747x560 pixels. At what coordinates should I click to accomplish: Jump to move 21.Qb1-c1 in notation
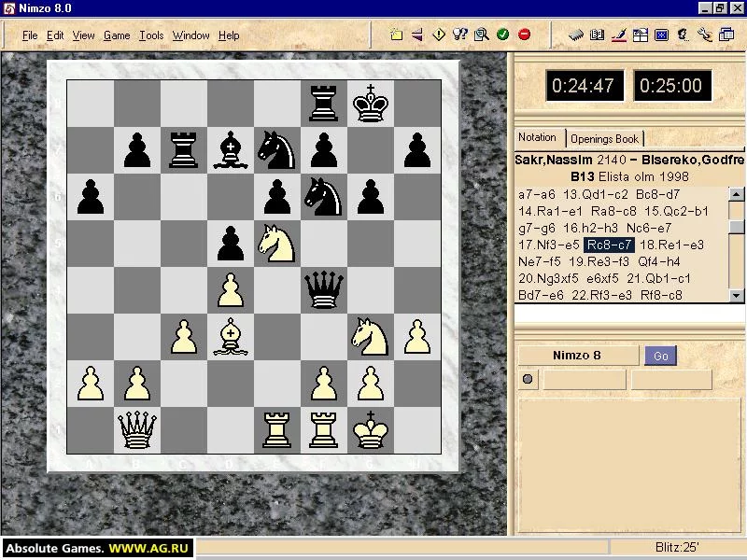[x=659, y=278]
